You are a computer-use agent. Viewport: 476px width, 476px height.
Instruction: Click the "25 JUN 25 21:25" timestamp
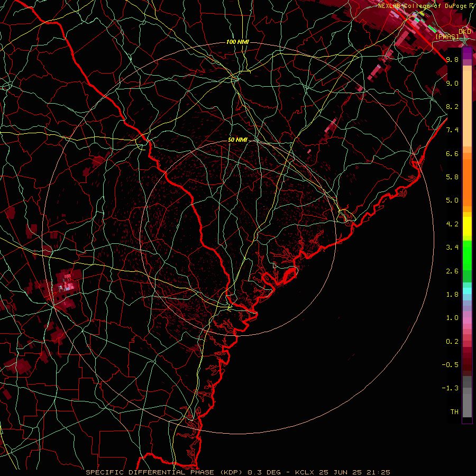click(354, 472)
